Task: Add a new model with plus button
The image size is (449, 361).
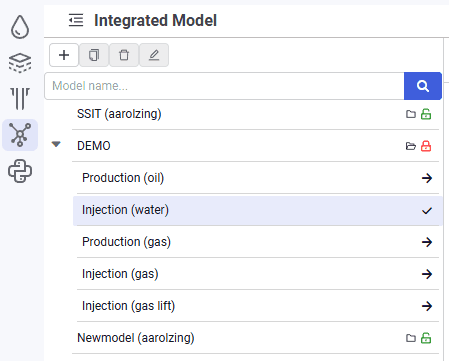Action: pos(64,55)
